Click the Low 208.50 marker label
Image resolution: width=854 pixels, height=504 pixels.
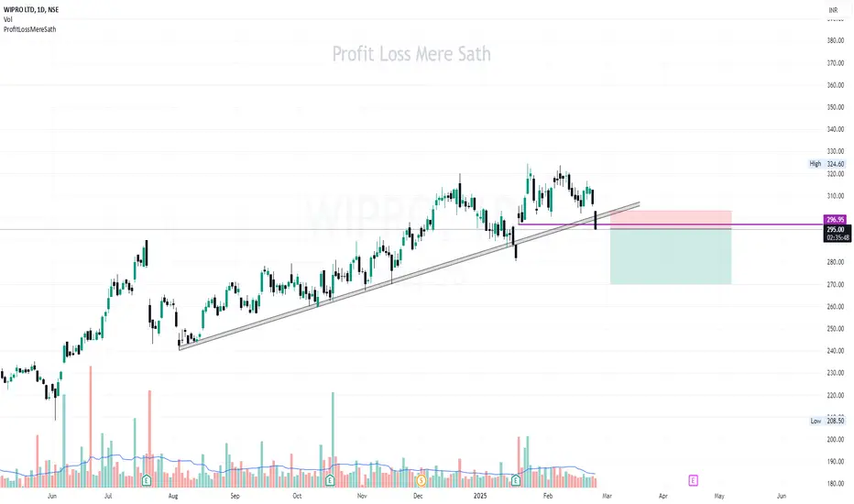coord(827,421)
